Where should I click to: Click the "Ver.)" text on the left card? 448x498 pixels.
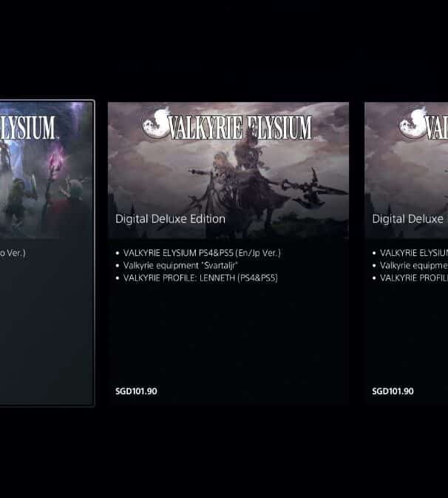click(x=16, y=253)
